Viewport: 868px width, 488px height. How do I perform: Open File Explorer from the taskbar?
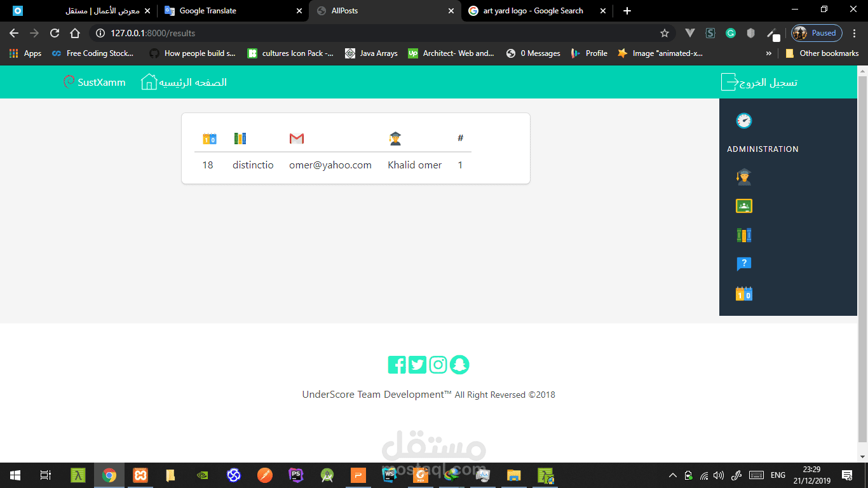(514, 475)
